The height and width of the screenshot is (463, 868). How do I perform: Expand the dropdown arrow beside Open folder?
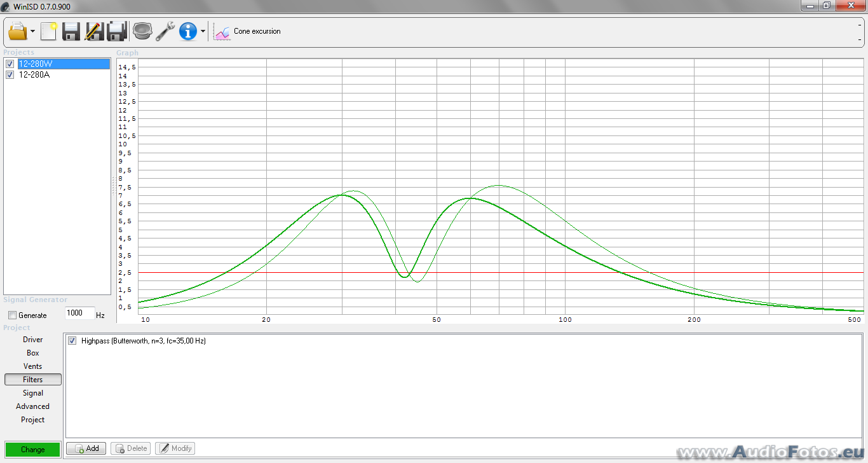coord(32,31)
